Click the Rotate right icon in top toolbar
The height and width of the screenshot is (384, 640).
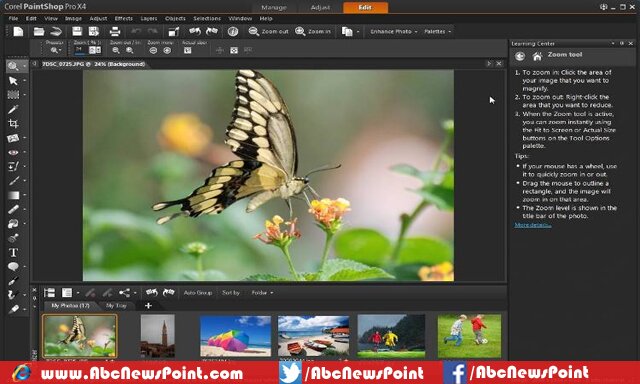211,31
